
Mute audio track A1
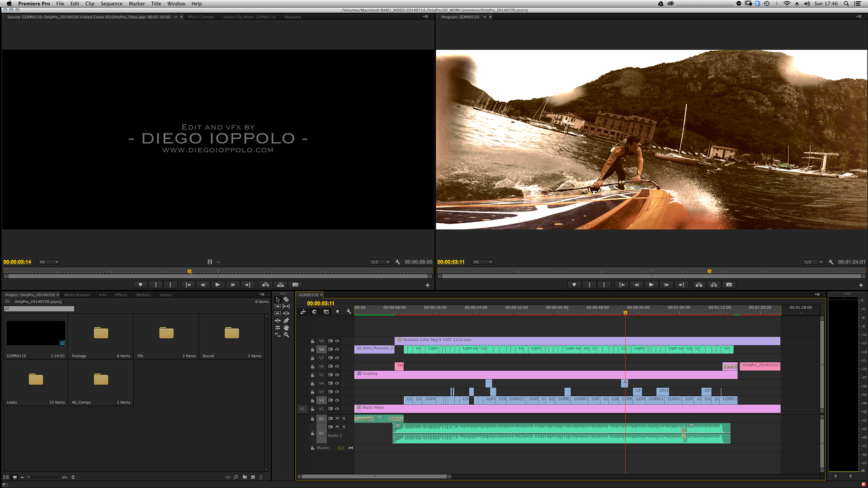337,418
